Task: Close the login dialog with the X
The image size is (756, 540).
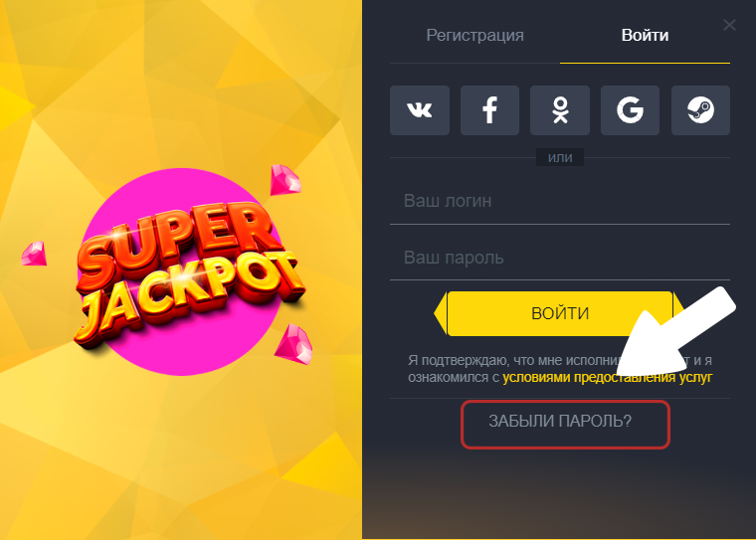Action: (x=729, y=25)
